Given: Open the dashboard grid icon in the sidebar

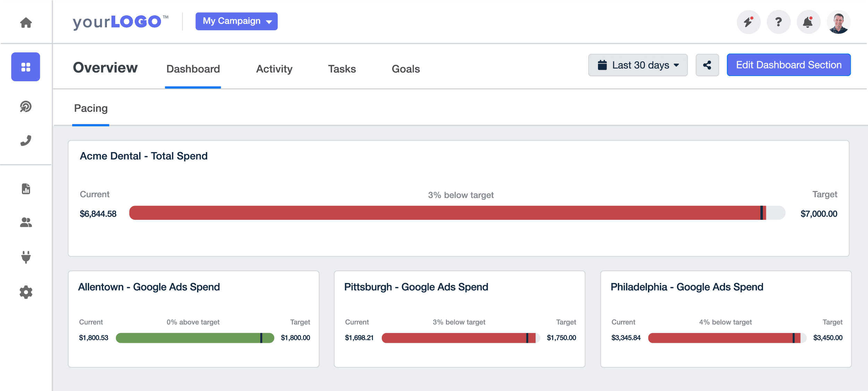Looking at the screenshot, I should pos(26,66).
